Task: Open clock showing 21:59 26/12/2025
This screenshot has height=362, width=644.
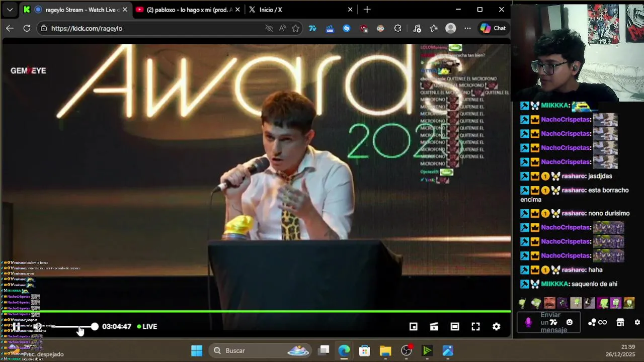Action: coord(620,350)
